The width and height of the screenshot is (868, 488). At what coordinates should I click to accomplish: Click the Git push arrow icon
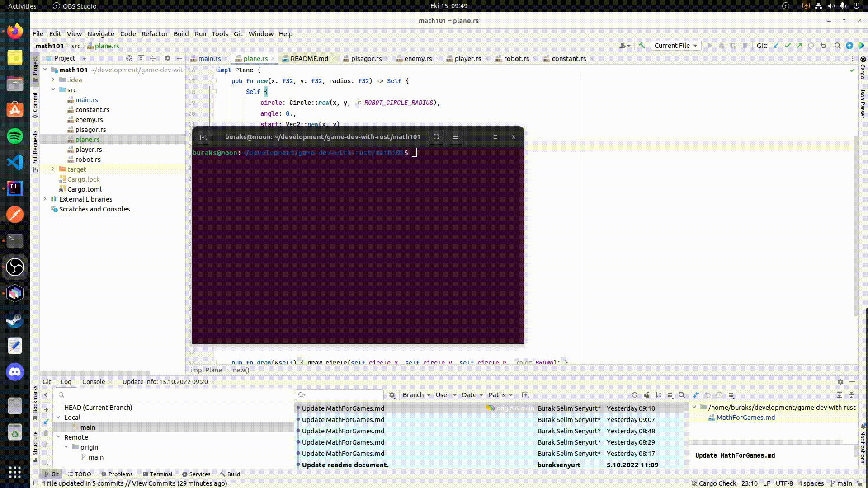coord(799,46)
